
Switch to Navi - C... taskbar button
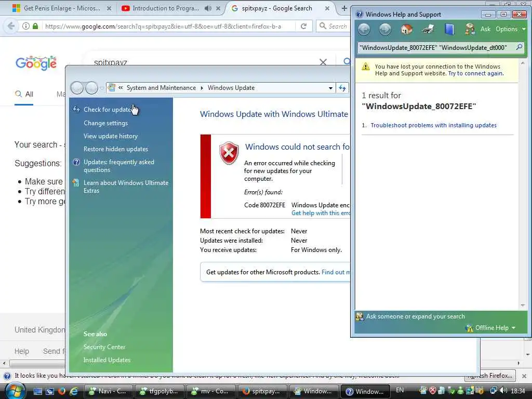point(108,391)
